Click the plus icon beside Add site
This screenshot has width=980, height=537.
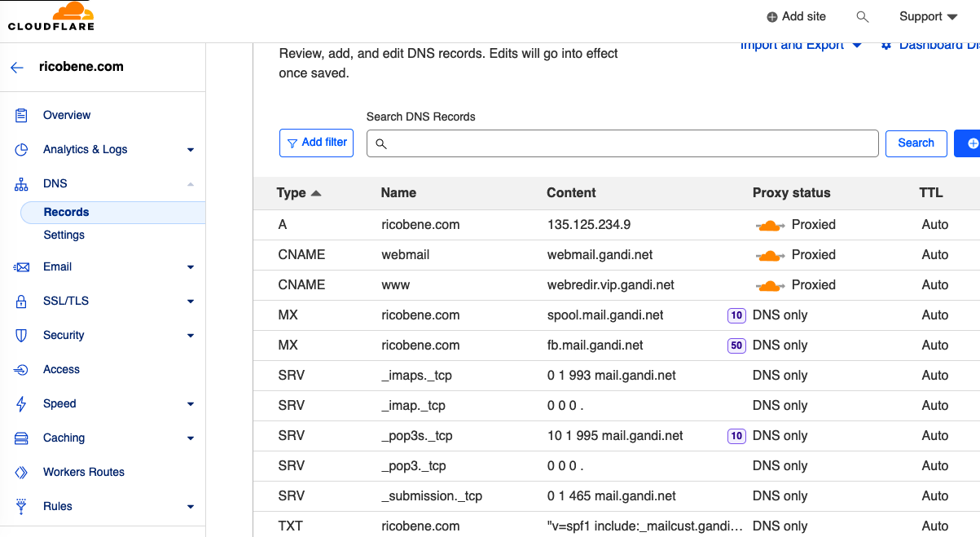772,16
